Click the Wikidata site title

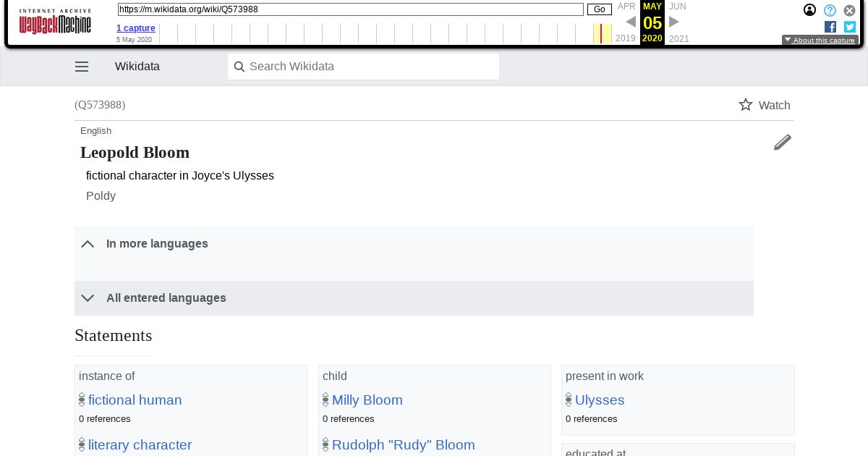pos(137,67)
